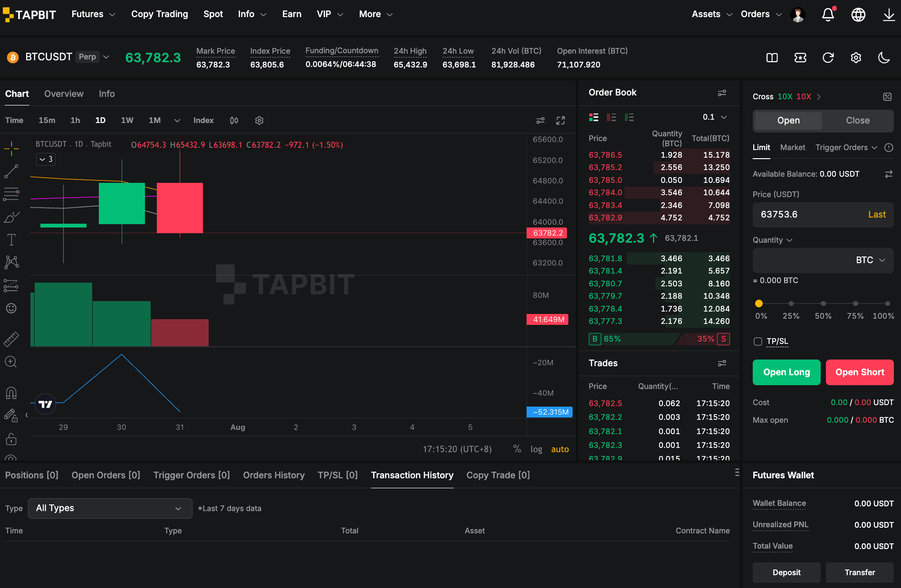Open the user profile avatar
The image size is (901, 588).
coord(798,15)
